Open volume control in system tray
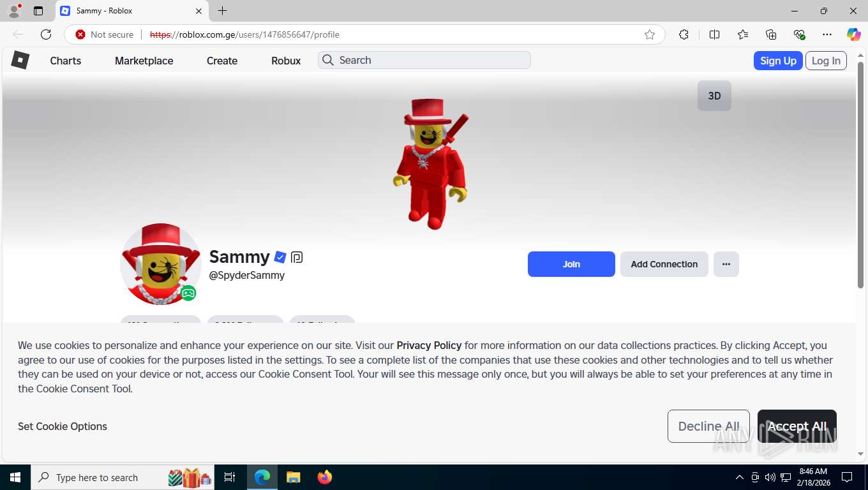The height and width of the screenshot is (490, 868). [770, 477]
